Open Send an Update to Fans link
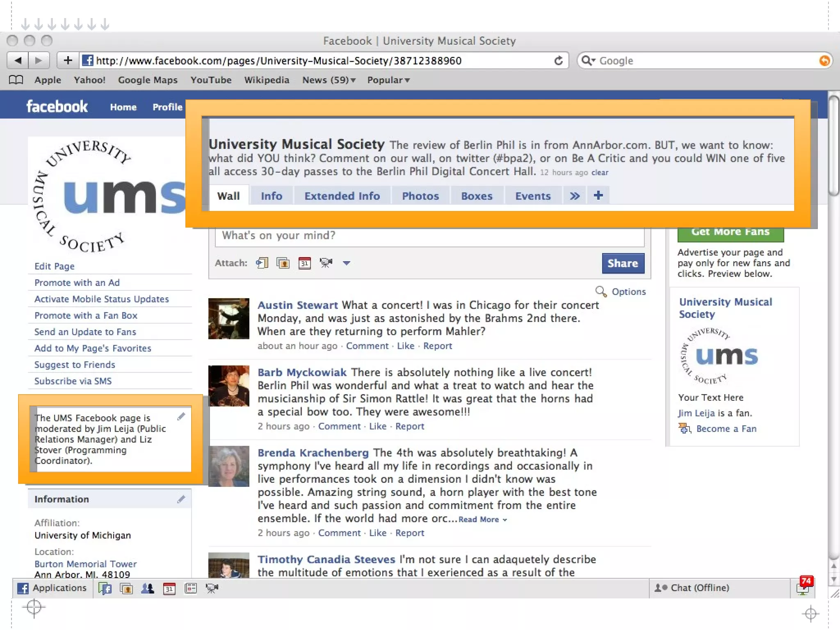 (x=85, y=332)
